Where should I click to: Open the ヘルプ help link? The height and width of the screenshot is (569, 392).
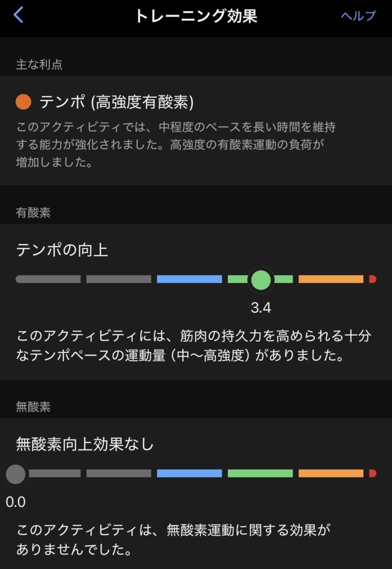coord(358,16)
